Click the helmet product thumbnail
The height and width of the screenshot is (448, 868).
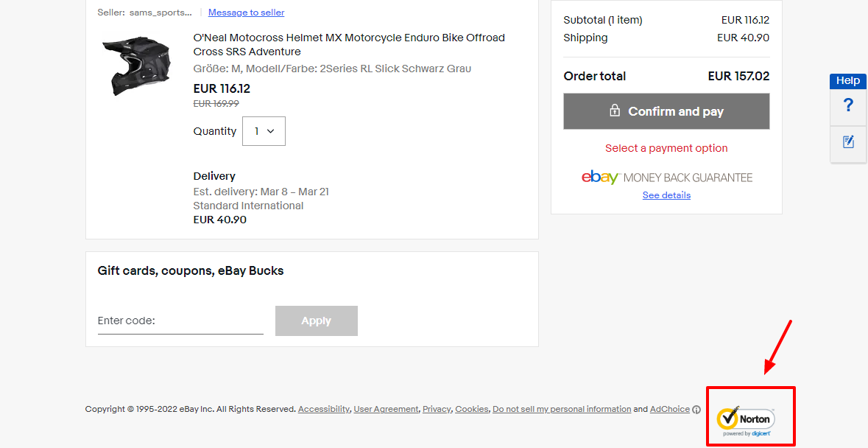tap(135, 66)
